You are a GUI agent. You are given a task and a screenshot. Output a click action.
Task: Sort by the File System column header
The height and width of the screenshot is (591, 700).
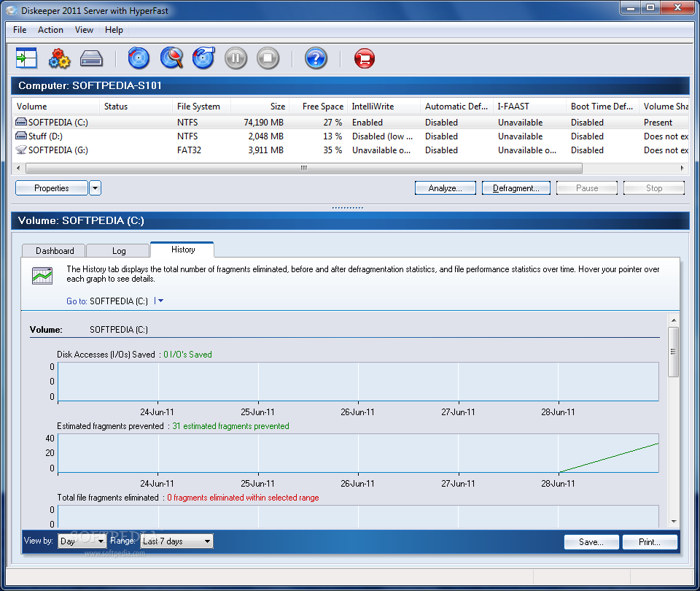pos(201,107)
